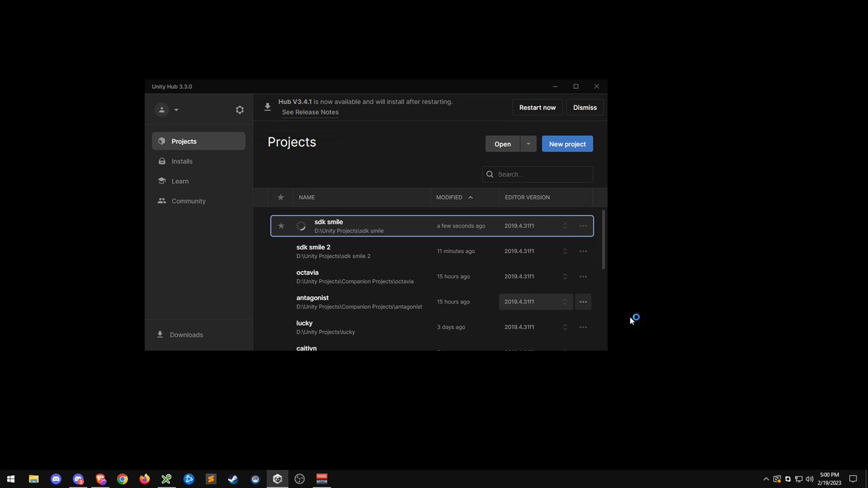Change editor version for octavia project
This screenshot has height=488, width=868.
536,276
